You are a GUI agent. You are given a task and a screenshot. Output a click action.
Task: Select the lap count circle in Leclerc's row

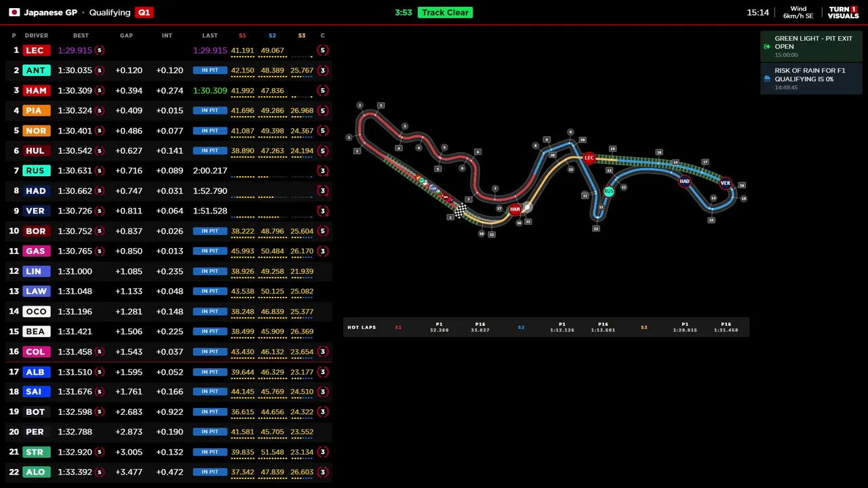(x=323, y=50)
